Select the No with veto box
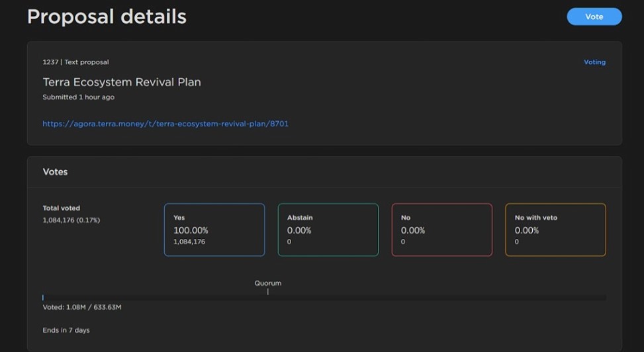Image resolution: width=644 pixels, height=352 pixels. tap(555, 230)
